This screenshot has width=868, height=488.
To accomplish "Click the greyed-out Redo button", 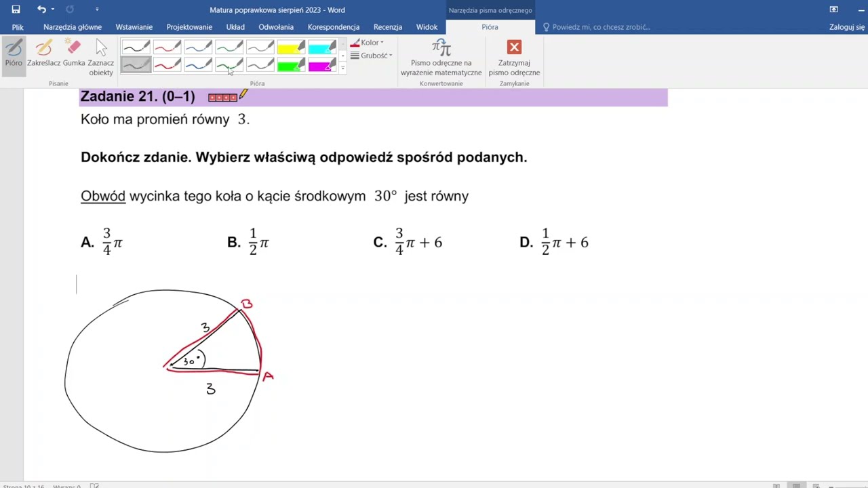I will 70,9.
